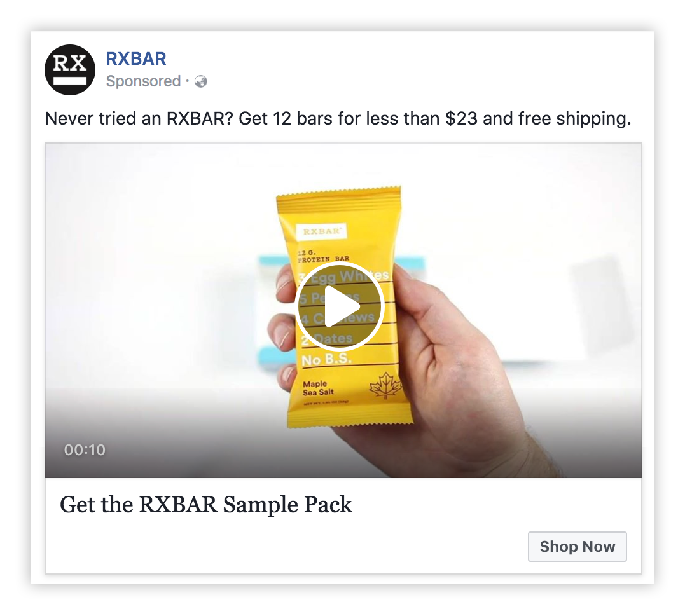Click the ad text about 12 bars
Viewport: 685px width, 616px height.
pyautogui.click(x=338, y=119)
